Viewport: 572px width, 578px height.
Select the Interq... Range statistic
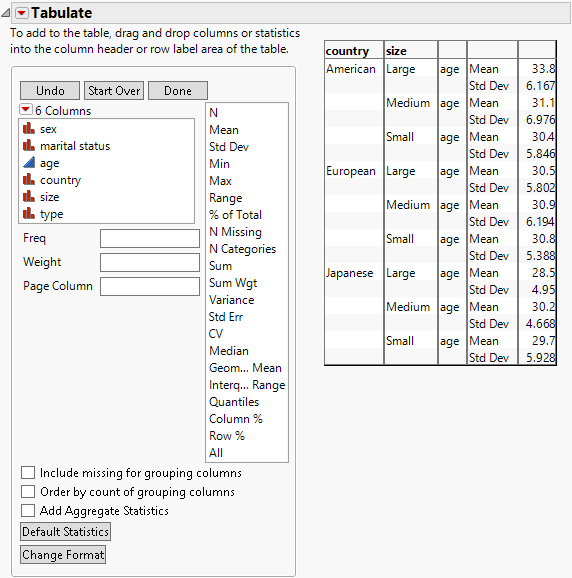(247, 384)
